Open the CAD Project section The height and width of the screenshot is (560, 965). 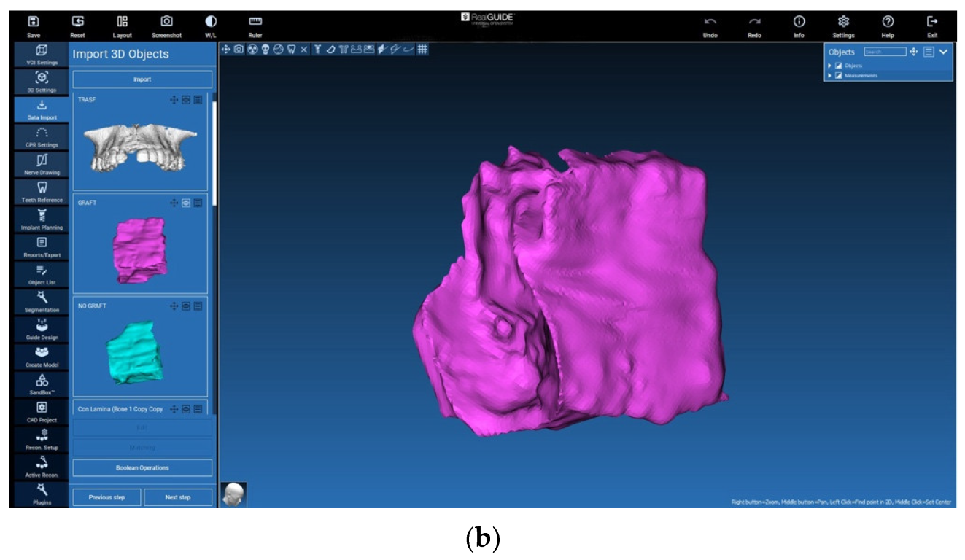click(42, 411)
